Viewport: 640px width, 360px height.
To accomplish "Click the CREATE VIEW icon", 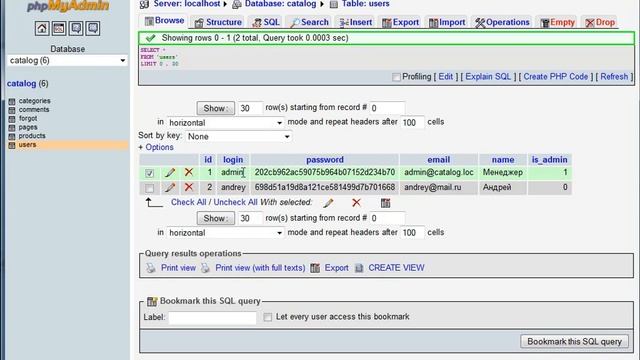I will [x=359, y=268].
